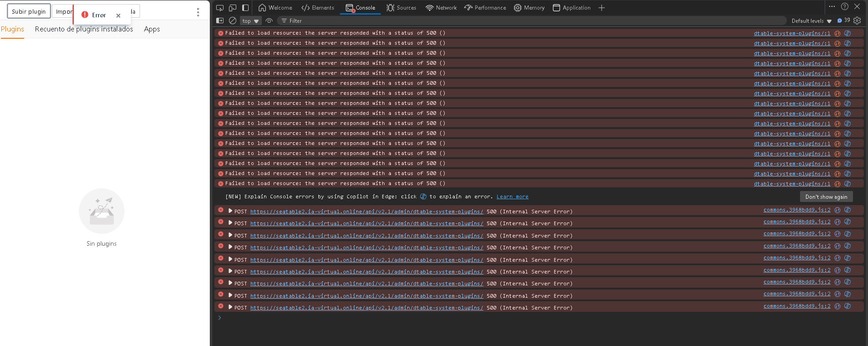This screenshot has width=868, height=346.
Task: Follow the Learn more link
Action: pos(512,196)
